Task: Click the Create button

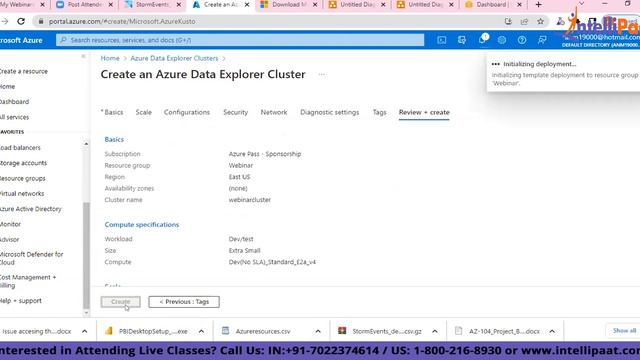Action: coord(120,302)
